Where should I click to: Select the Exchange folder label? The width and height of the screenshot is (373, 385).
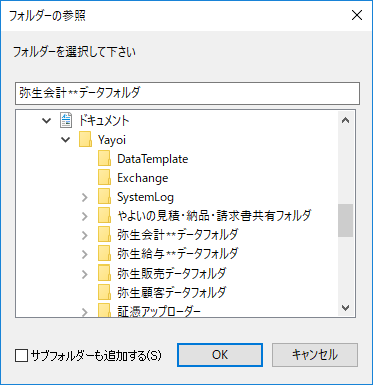coord(143,178)
